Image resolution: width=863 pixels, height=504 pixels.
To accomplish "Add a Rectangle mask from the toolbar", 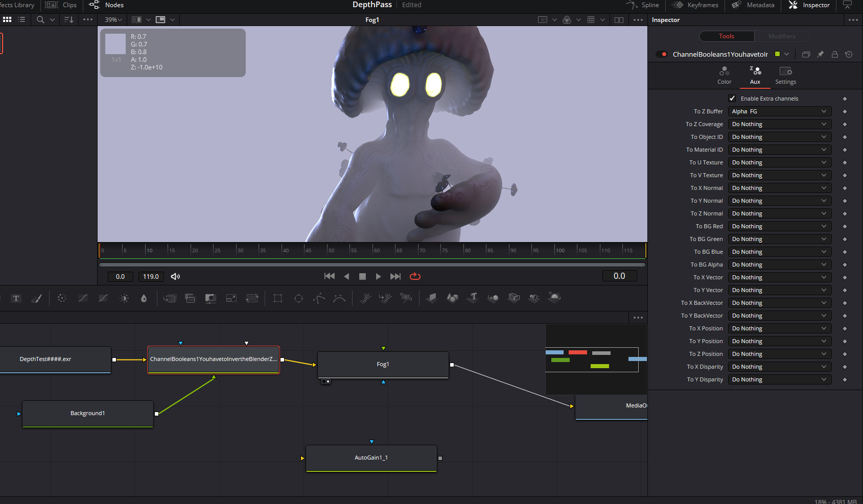I will (278, 298).
